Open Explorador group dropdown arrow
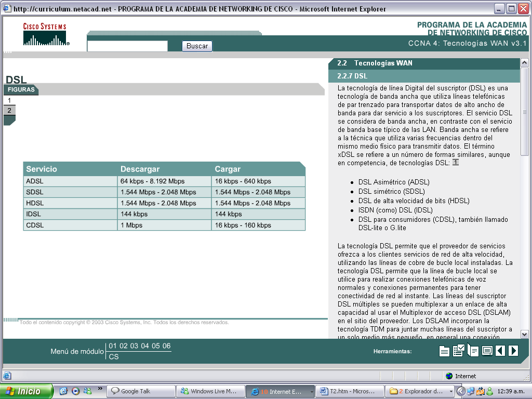 click(451, 391)
